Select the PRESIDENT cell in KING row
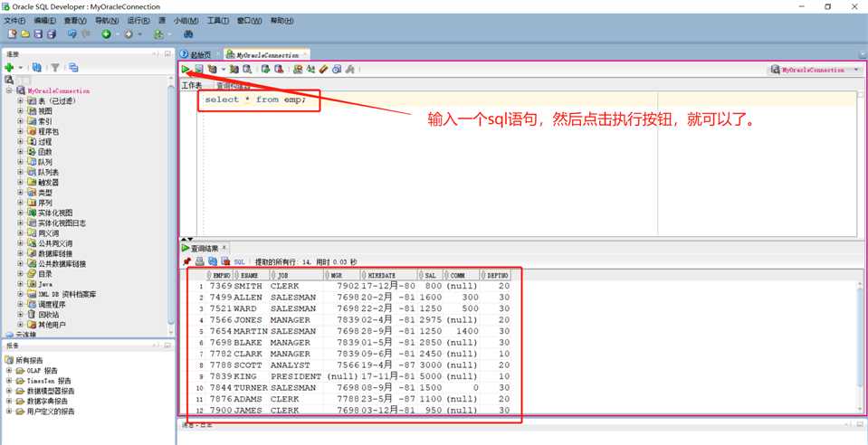Viewport: 868px width, 445px height. coord(296,376)
